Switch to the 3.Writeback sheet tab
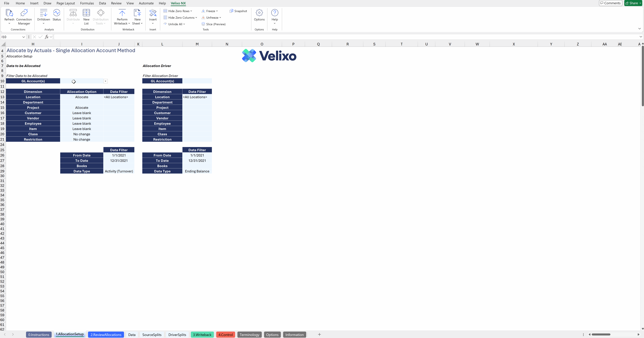 (x=202, y=335)
